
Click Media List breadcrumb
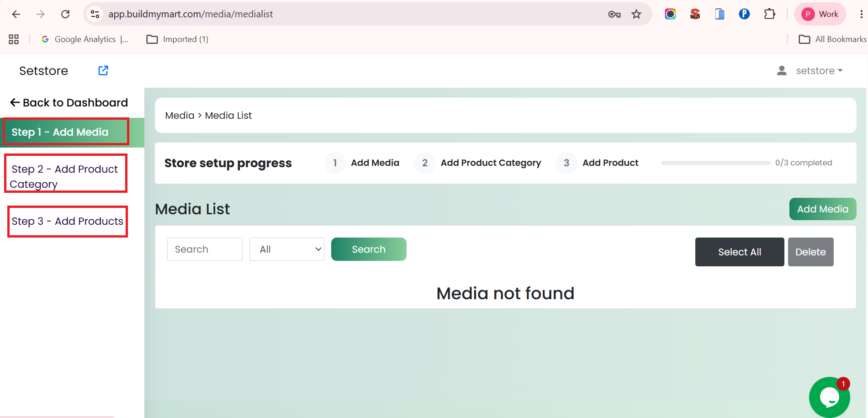(x=228, y=116)
